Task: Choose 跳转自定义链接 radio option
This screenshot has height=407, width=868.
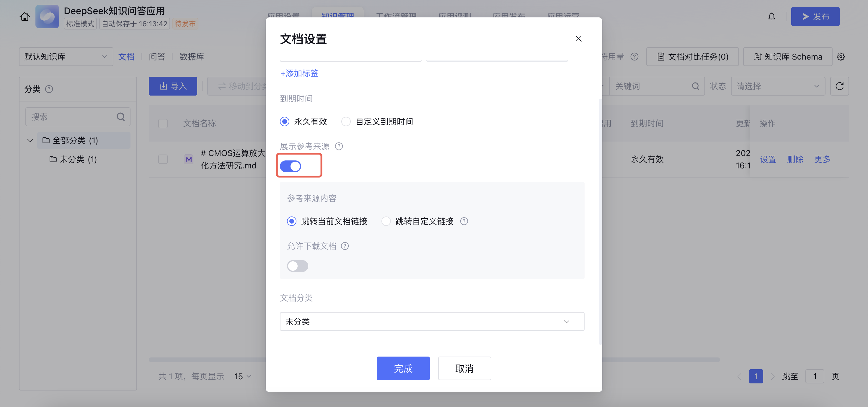Action: tap(386, 221)
